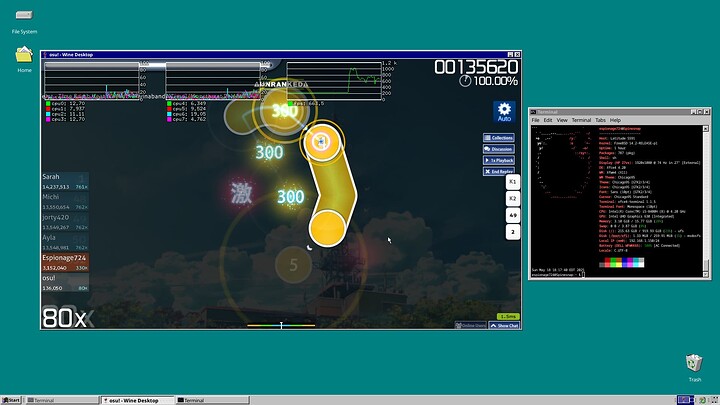This screenshot has height=405, width=720.
Task: Click the K2 key counter box
Action: point(513,198)
